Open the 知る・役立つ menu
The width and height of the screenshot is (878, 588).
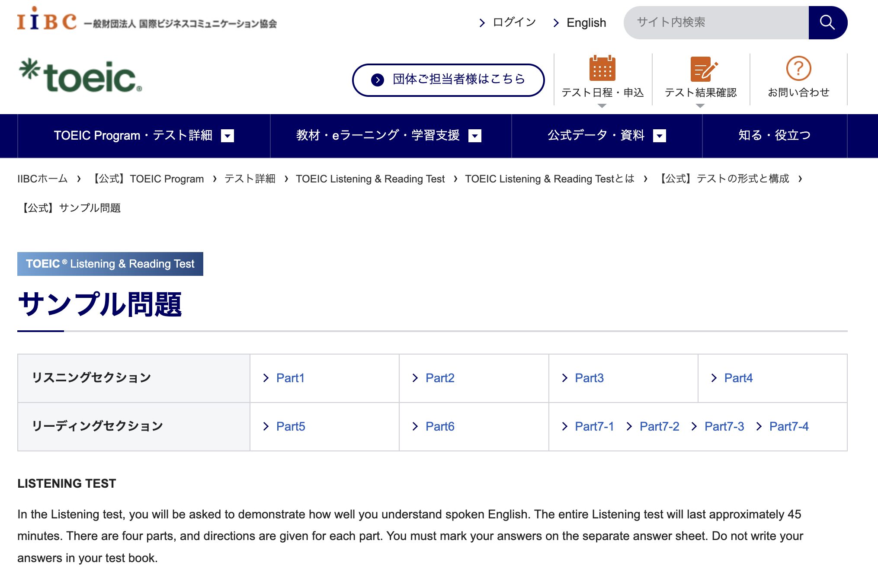tap(775, 136)
